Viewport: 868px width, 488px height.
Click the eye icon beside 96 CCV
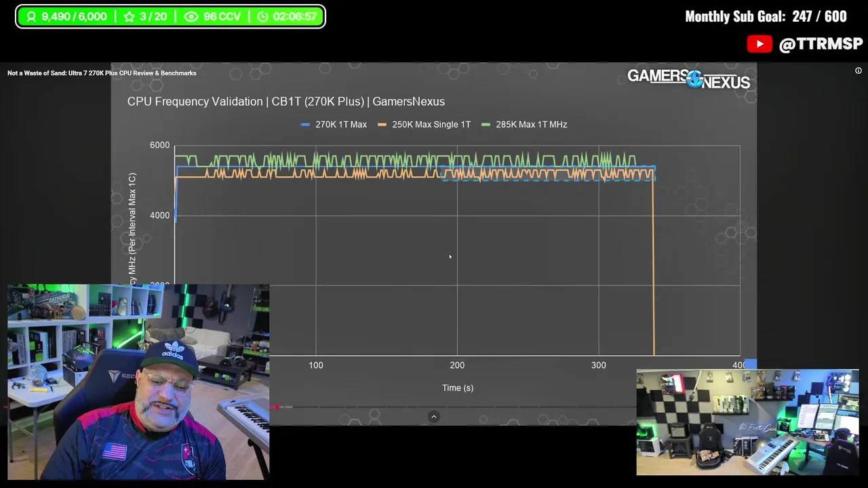191,16
